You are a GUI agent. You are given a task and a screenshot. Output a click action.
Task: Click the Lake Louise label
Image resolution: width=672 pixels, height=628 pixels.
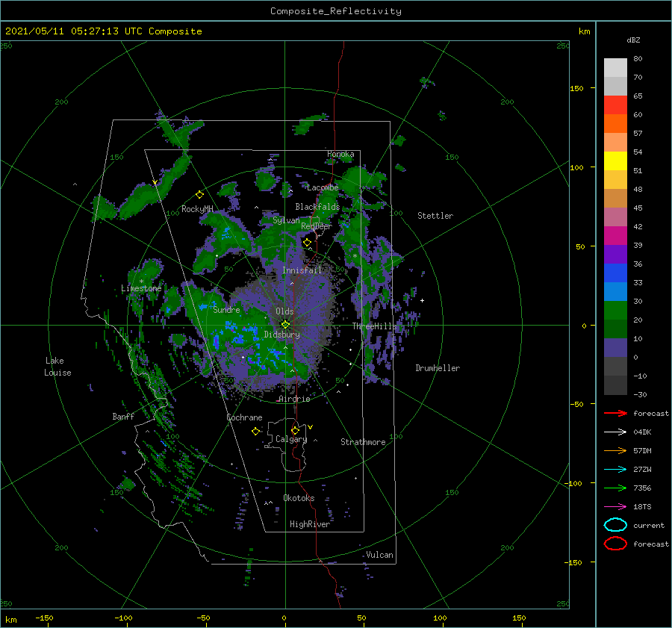[57, 367]
